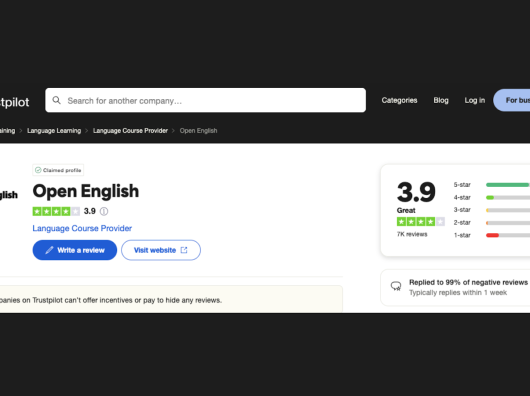
Task: Filter reviews by the 5-star bar
Action: pyautogui.click(x=492, y=185)
